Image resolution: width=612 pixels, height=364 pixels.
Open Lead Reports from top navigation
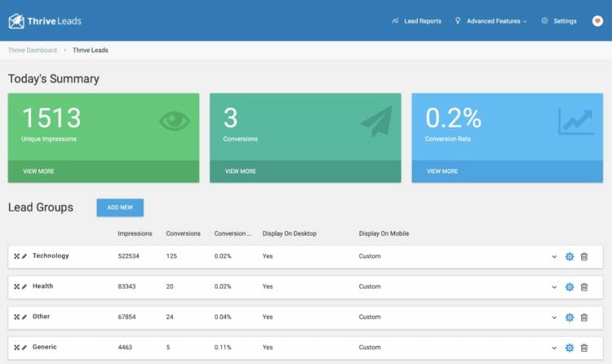point(416,21)
